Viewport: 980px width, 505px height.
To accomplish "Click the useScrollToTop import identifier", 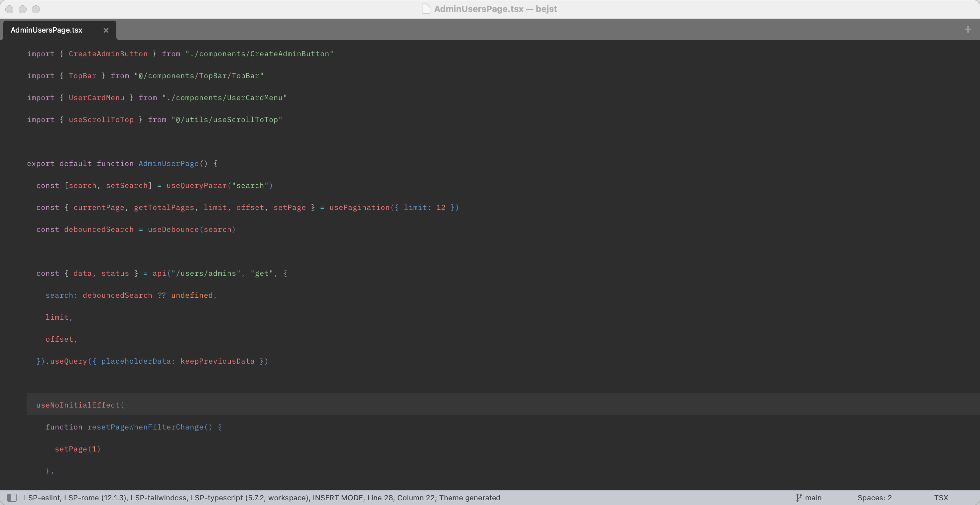I will [x=101, y=119].
